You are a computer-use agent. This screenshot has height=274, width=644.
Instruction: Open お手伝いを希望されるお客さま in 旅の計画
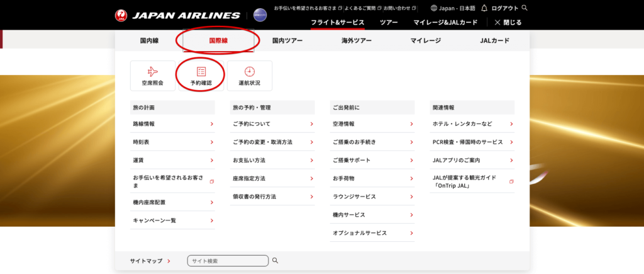[172, 181]
